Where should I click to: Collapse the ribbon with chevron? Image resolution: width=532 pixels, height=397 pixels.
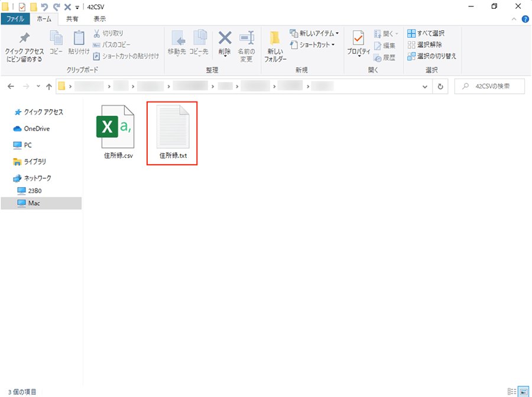click(514, 19)
